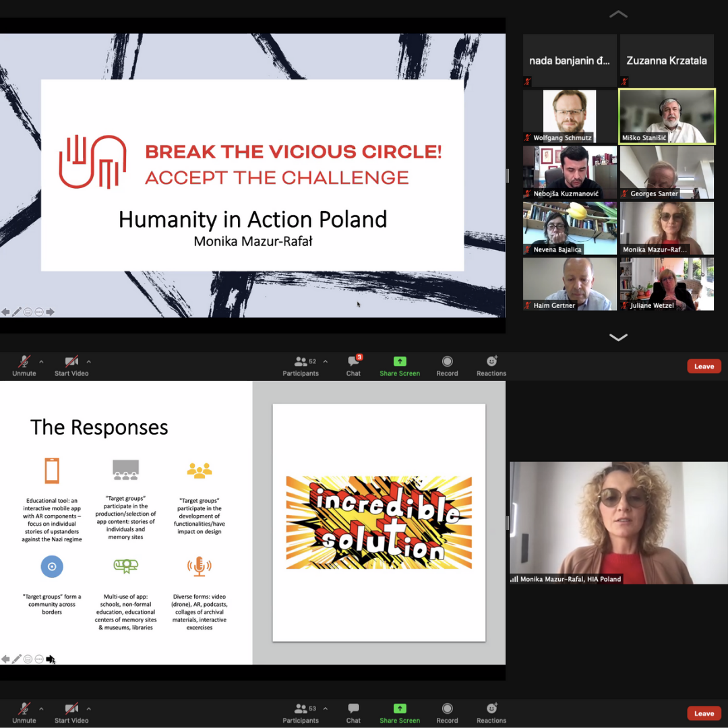Viewport: 728px width, 728px height.
Task: Select Nevena Bajalica's video tile
Action: (570, 228)
